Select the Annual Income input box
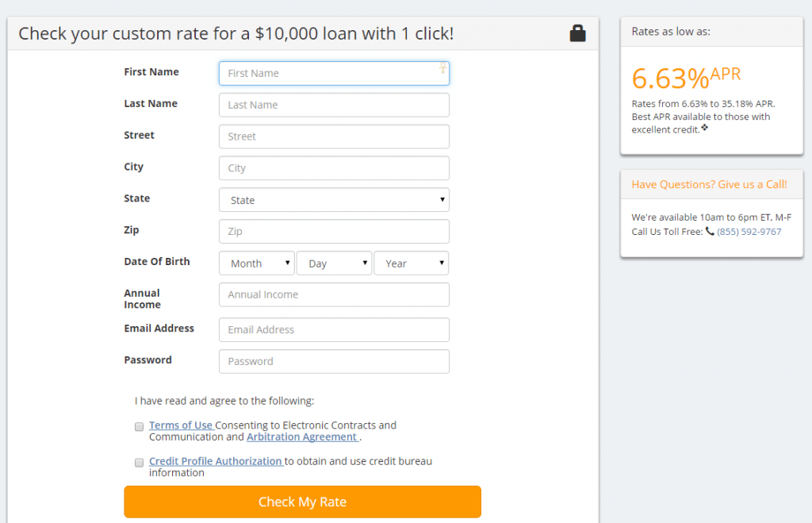The height and width of the screenshot is (523, 812). (x=334, y=294)
